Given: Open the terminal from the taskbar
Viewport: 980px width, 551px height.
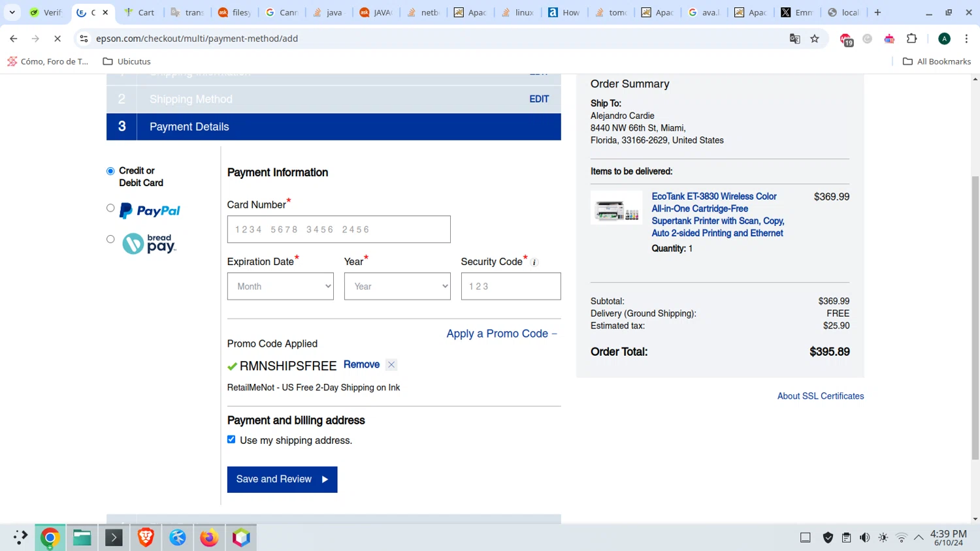Looking at the screenshot, I should coord(114,537).
